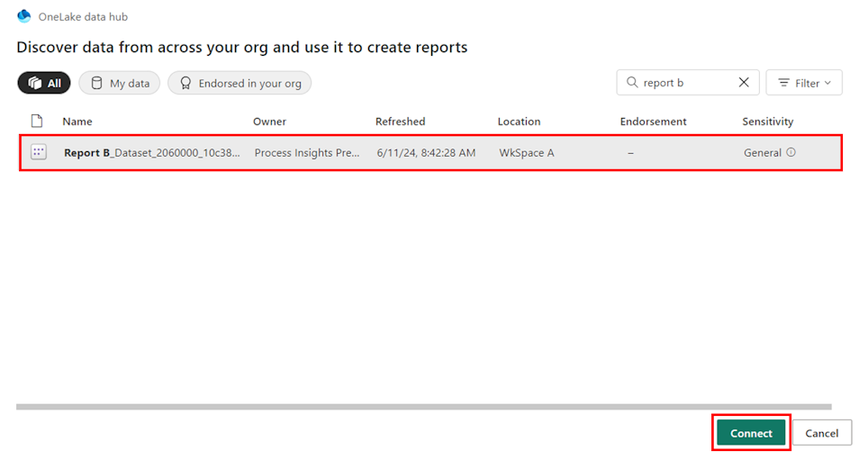This screenshot has height=460, width=868.
Task: Click the Connect button
Action: pyautogui.click(x=751, y=433)
